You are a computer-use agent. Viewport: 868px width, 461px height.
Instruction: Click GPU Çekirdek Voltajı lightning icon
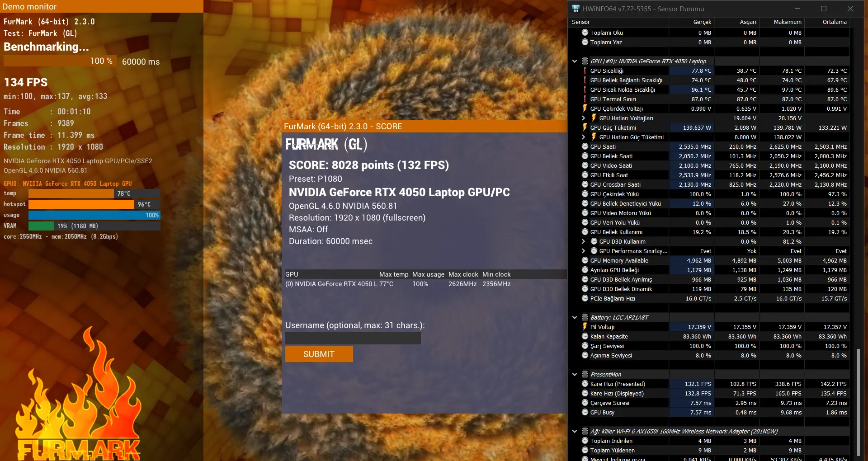click(x=585, y=109)
